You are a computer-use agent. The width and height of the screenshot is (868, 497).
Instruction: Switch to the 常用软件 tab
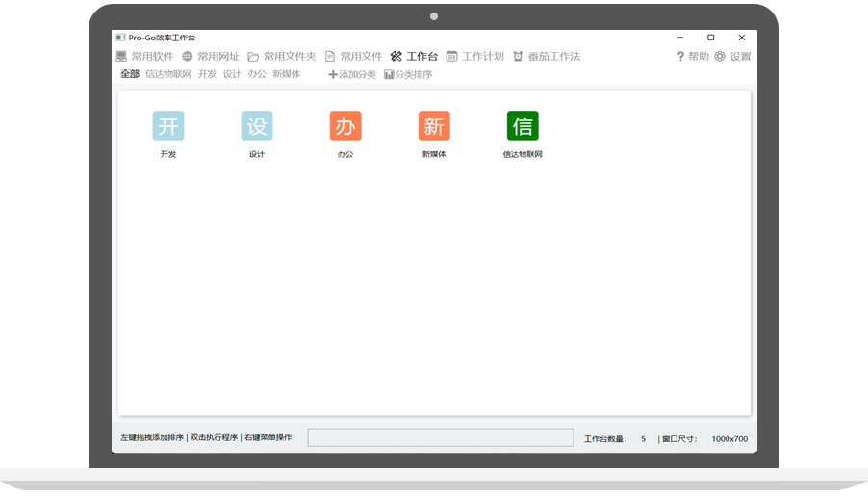pyautogui.click(x=145, y=57)
